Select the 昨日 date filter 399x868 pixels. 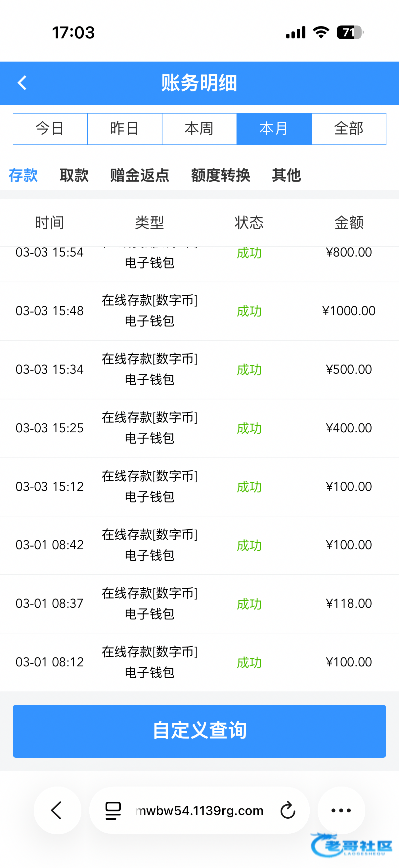[x=125, y=129]
